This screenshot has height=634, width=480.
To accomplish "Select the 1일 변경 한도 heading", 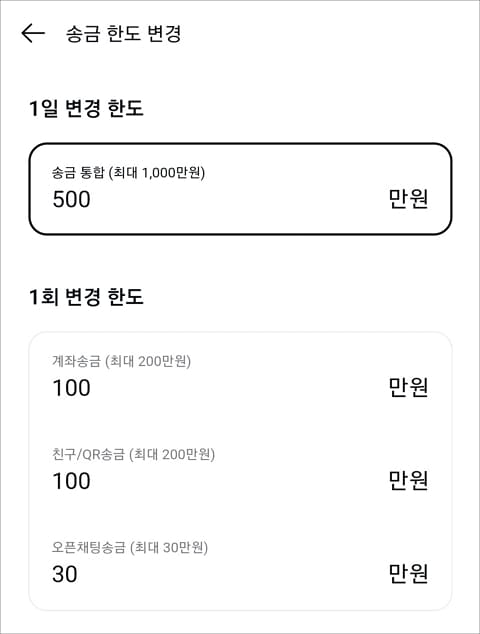I will (x=86, y=108).
